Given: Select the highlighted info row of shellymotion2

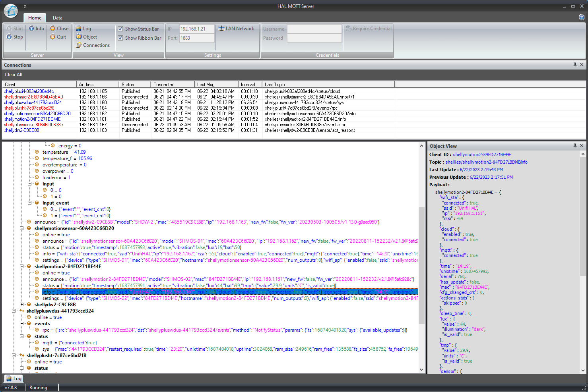Looking at the screenshot, I should (x=230, y=292).
